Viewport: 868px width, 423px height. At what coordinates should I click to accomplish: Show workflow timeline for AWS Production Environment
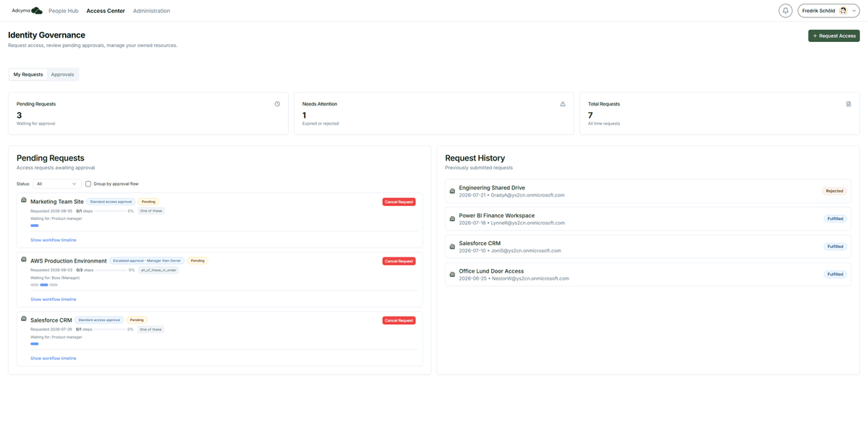point(54,299)
